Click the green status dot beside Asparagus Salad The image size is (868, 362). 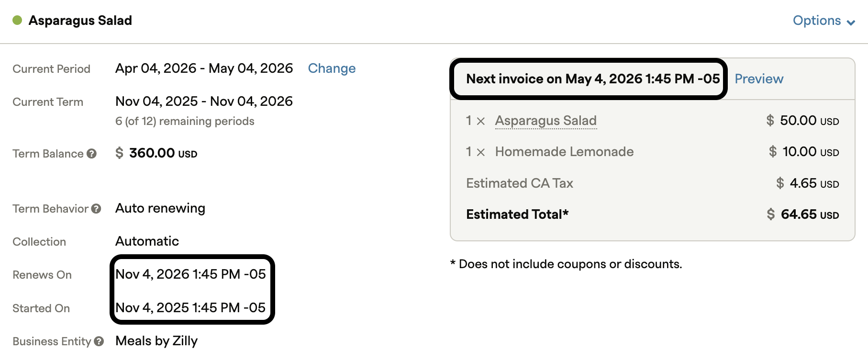point(17,20)
